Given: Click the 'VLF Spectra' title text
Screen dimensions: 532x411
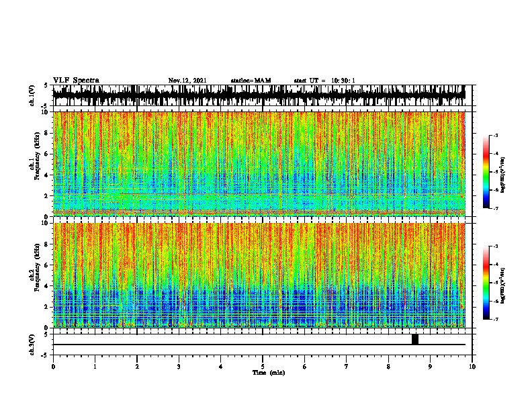Looking at the screenshot, I should [x=76, y=81].
